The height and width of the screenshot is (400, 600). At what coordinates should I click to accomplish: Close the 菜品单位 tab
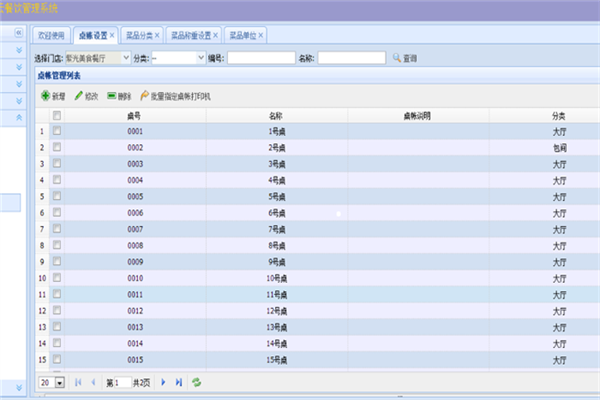coord(261,35)
